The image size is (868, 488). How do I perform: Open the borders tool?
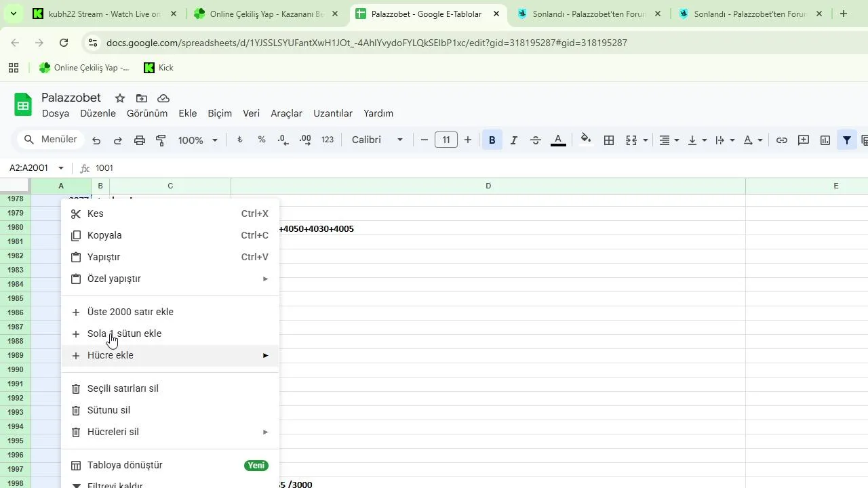tap(609, 140)
